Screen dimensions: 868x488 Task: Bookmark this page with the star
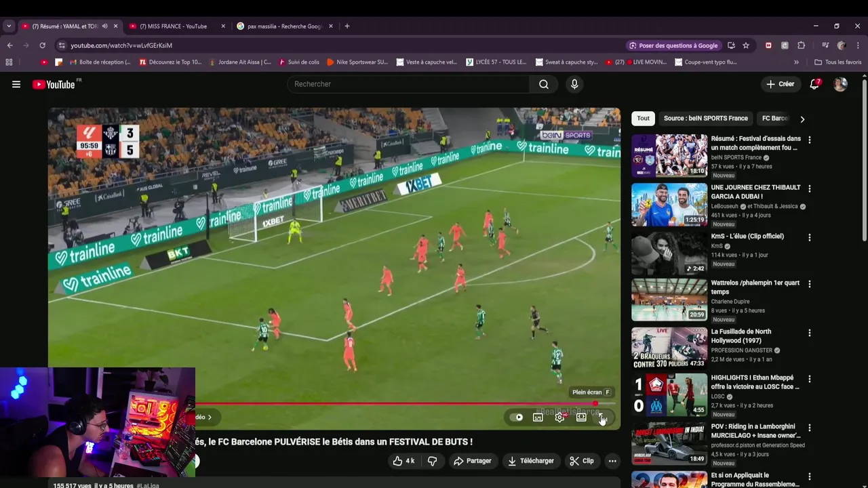(x=746, y=45)
